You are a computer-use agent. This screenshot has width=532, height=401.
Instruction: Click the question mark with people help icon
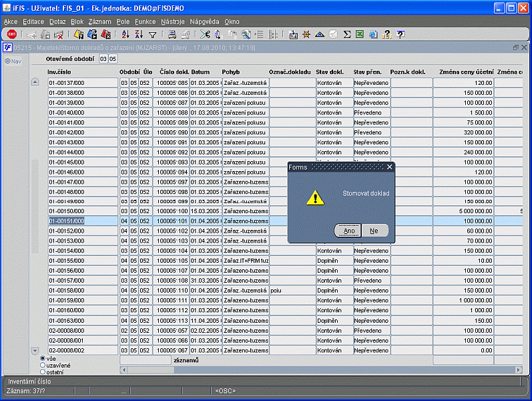[386, 34]
